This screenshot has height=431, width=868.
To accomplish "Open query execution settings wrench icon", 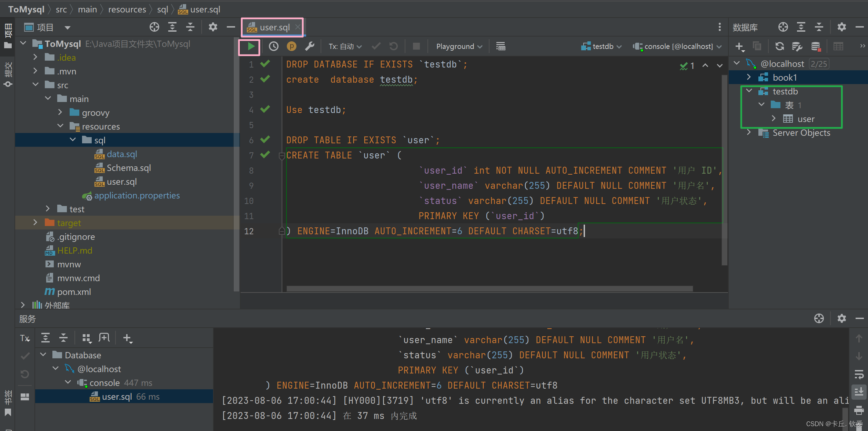I will 310,47.
